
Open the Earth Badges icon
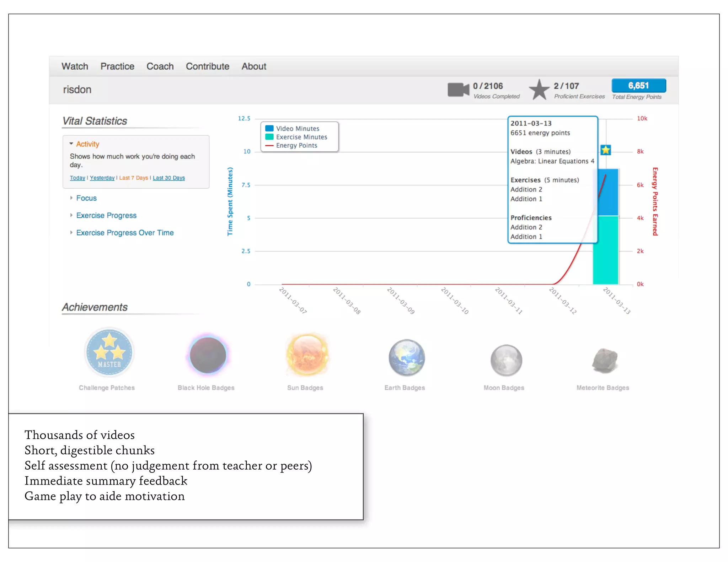pos(406,358)
